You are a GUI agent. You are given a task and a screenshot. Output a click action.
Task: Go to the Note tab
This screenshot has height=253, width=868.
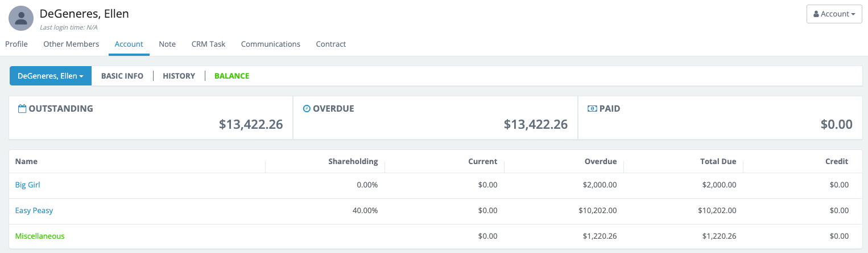167,44
